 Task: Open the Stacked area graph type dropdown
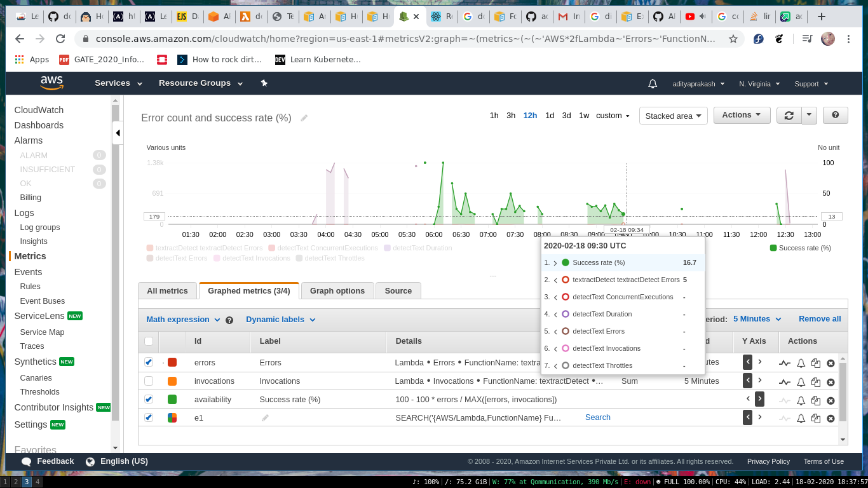(x=674, y=116)
